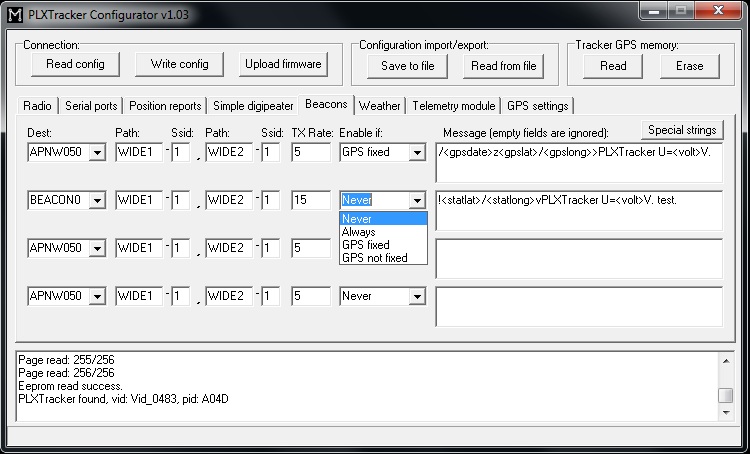Click log line 'PLXTracker found, vid: Vid_0483'

point(123,399)
